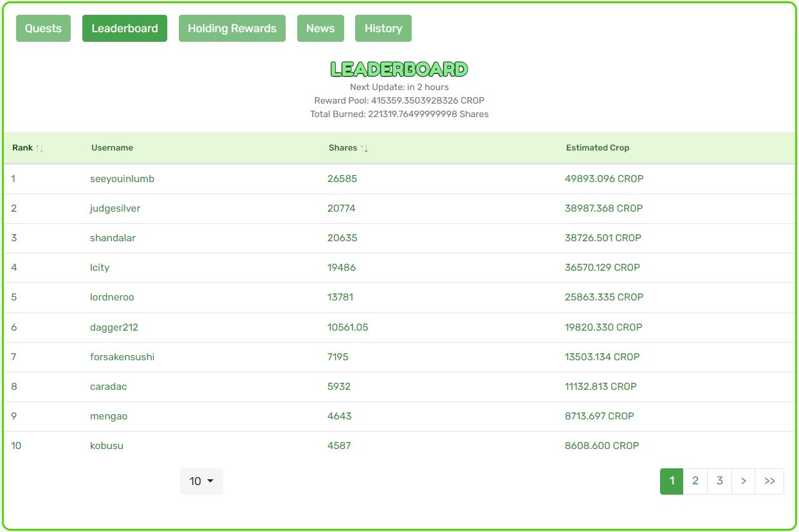Viewport: 799px width, 532px height.
Task: Go to page 2 of leaderboard
Action: pyautogui.click(x=695, y=481)
